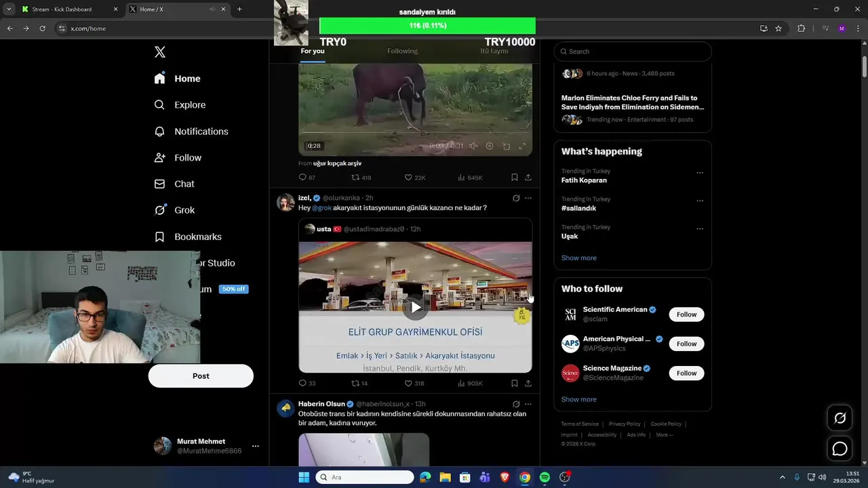Screen dimensions: 868x488
Task: Click the @grok mention in izel's post
Action: (x=321, y=208)
